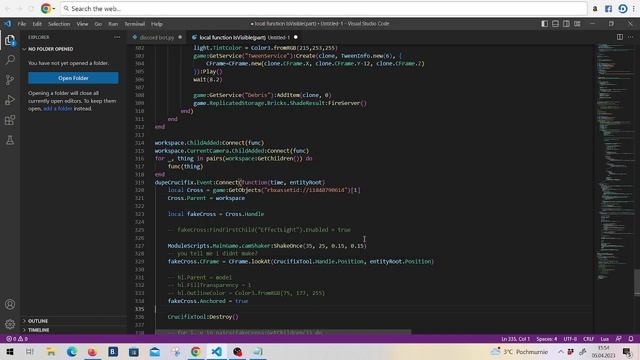Open Chrome from the taskbar
The image size is (640, 360).
(196, 351)
